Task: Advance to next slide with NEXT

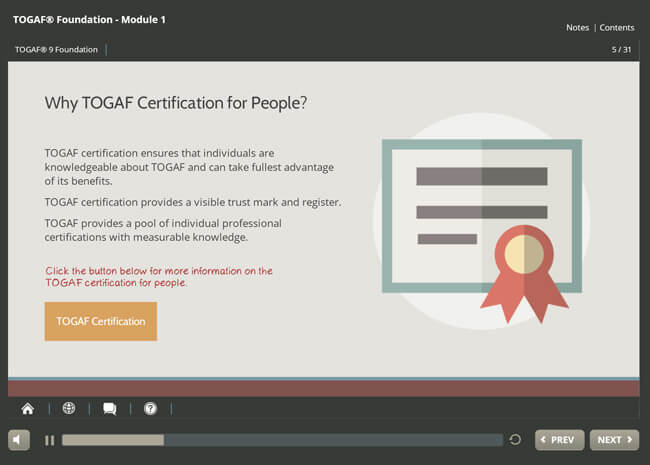Action: (x=614, y=440)
